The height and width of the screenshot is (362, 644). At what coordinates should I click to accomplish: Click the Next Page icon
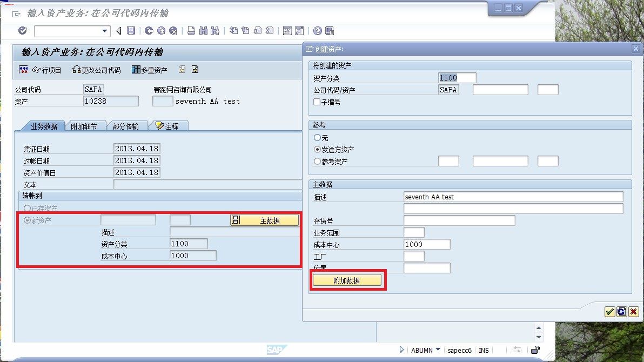coord(258,30)
